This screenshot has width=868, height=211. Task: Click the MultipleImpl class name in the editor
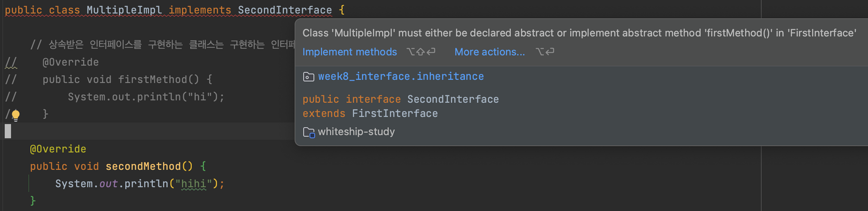click(x=124, y=10)
